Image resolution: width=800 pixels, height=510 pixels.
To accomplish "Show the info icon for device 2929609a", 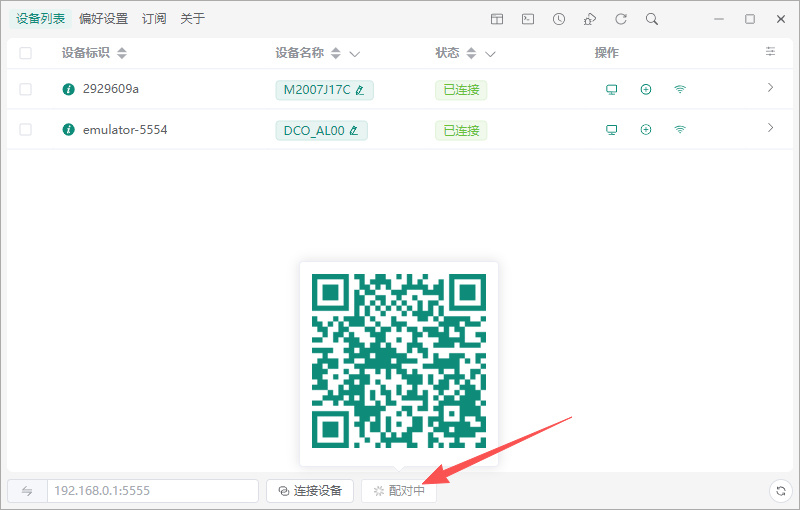I will (68, 89).
